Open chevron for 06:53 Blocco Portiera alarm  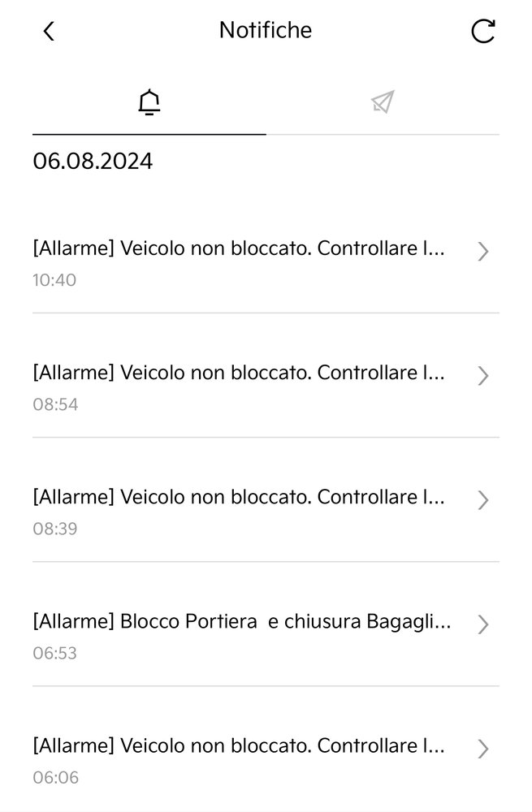coord(482,624)
